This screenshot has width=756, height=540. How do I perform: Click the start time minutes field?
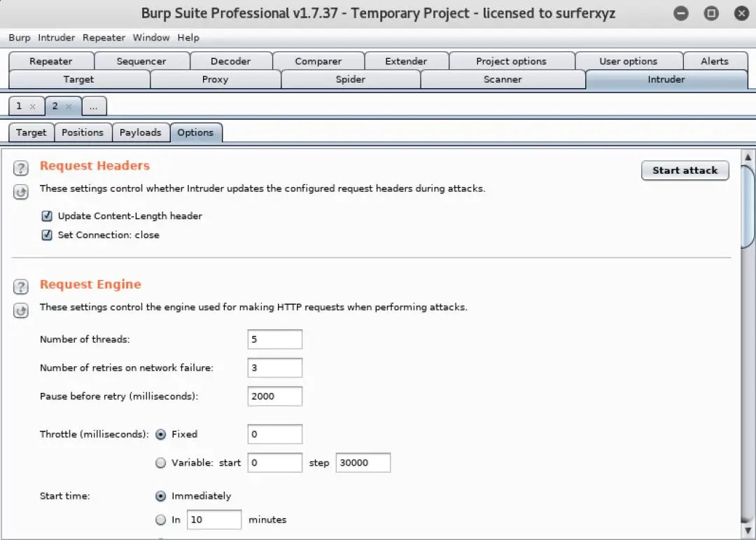(x=214, y=520)
